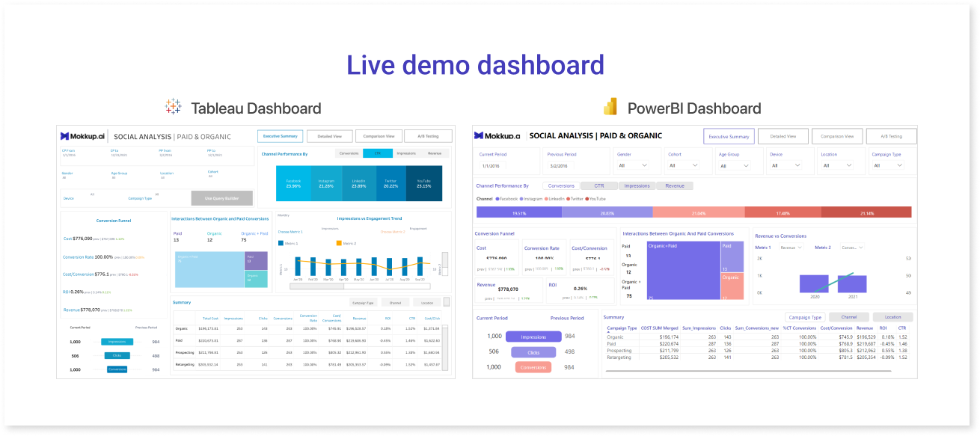Open A/B Testing tab in Tableau dashboard
This screenshot has height=436, width=980.
[428, 136]
